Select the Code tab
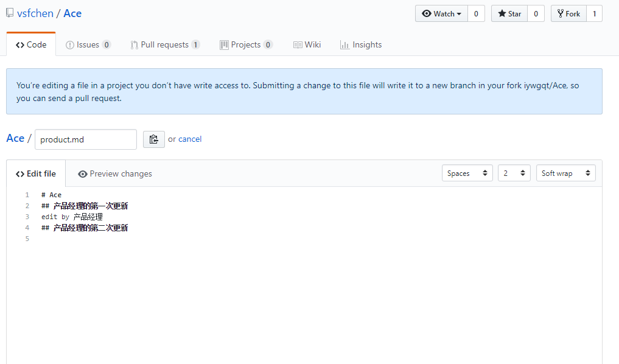Image resolution: width=619 pixels, height=364 pixels. [x=31, y=44]
